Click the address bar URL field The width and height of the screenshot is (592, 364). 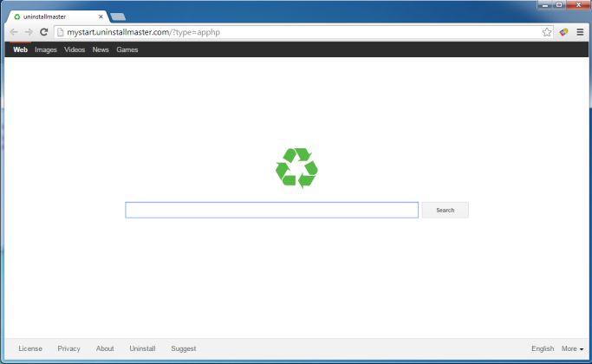pos(295,32)
